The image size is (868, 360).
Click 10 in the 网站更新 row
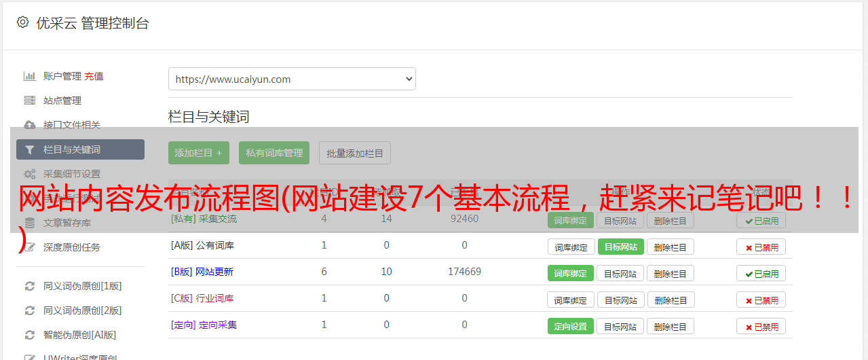[386, 272]
